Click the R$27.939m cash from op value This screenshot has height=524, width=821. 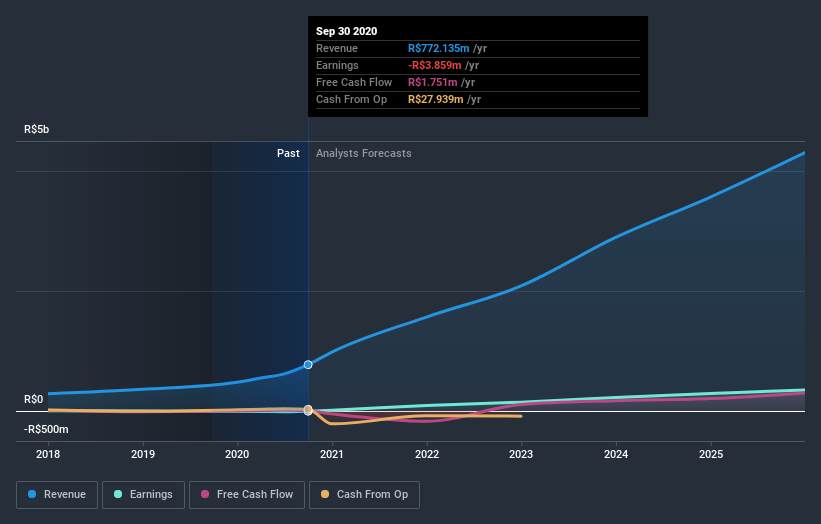tap(436, 99)
